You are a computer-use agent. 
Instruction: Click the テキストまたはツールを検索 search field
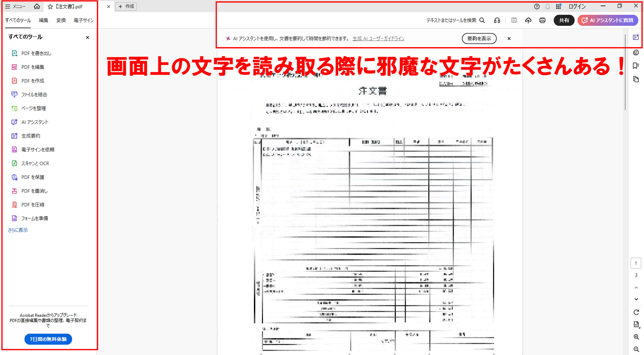click(455, 20)
